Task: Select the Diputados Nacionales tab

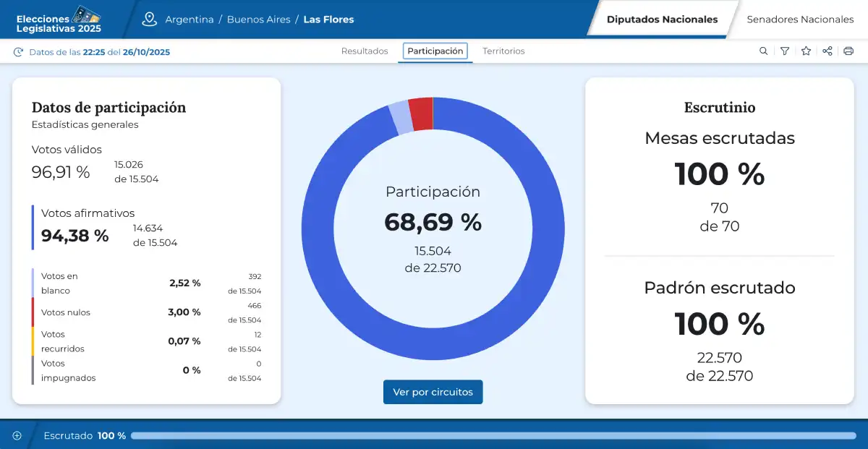Action: [662, 20]
